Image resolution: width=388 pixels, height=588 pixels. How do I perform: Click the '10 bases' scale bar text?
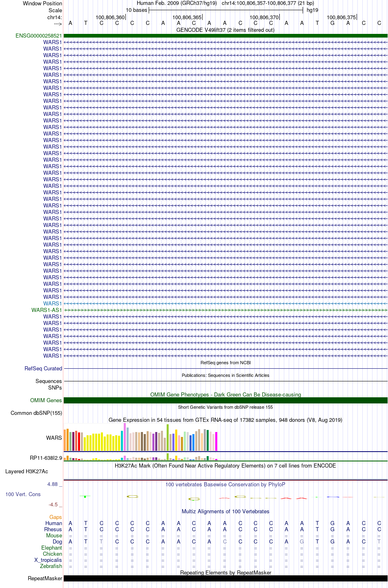pyautogui.click(x=136, y=10)
